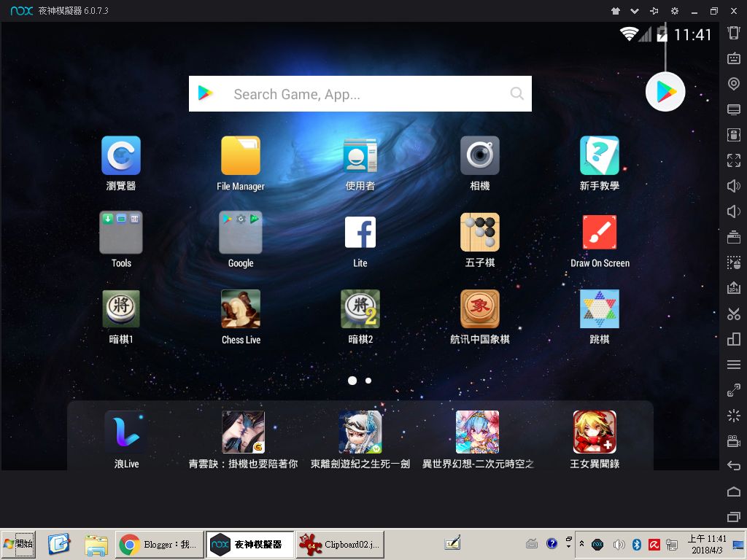This screenshot has height=560, width=747.
Task: Launch Chess Live app
Action: [x=241, y=309]
